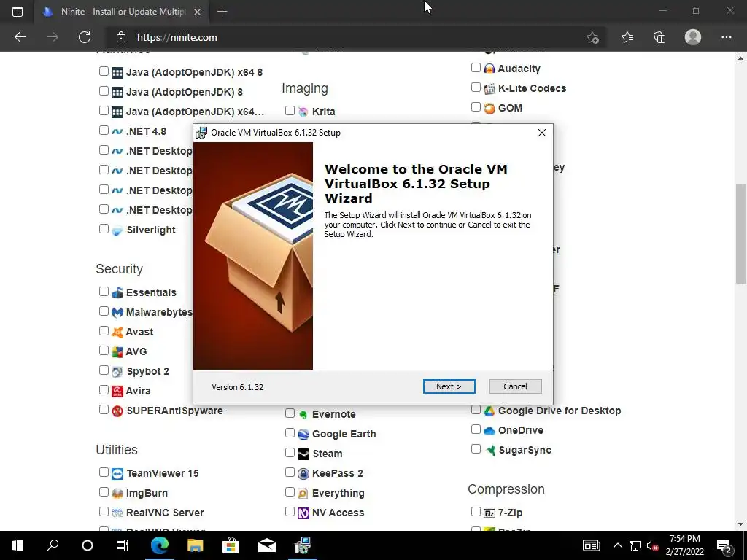Enable the Malwarebytes checkbox

(x=104, y=311)
